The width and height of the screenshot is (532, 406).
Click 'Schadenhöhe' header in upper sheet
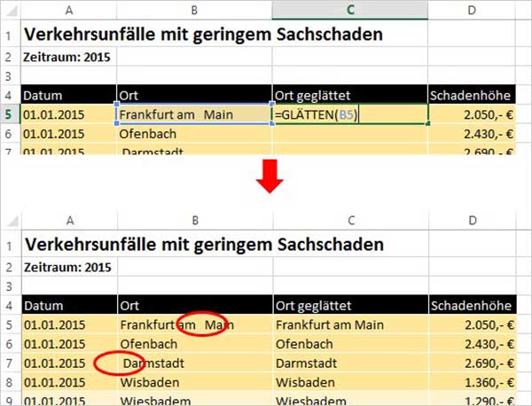472,95
